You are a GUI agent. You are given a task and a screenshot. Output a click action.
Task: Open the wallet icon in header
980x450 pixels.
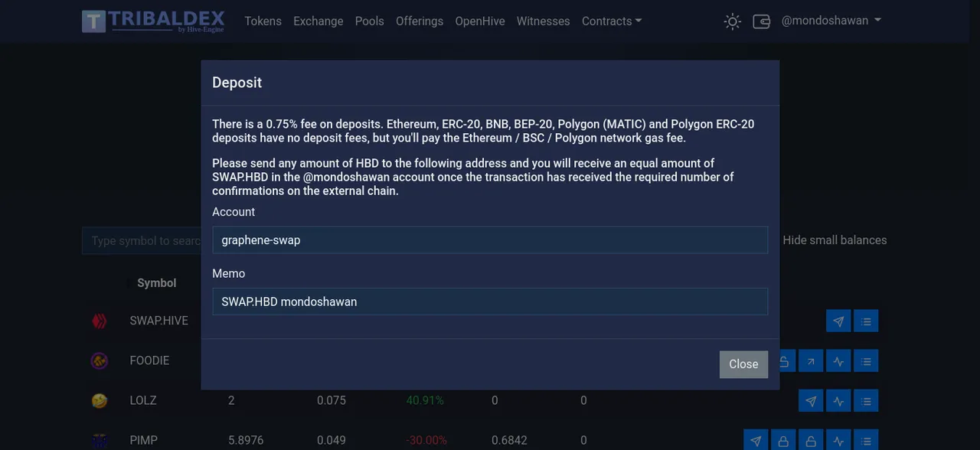(x=761, y=21)
